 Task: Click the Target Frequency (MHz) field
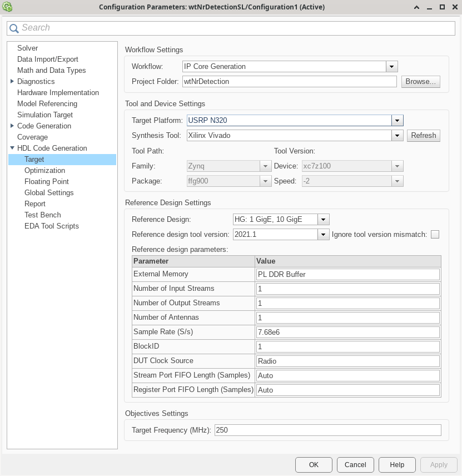pyautogui.click(x=328, y=430)
